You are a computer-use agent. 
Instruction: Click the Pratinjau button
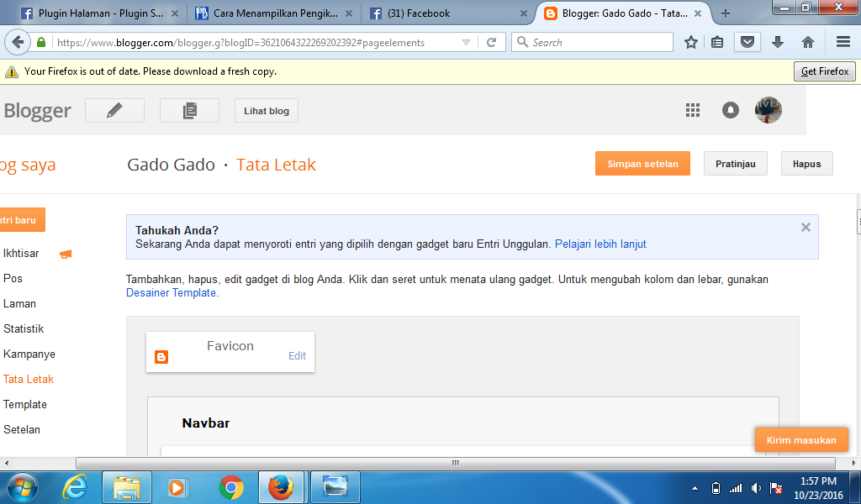(735, 164)
